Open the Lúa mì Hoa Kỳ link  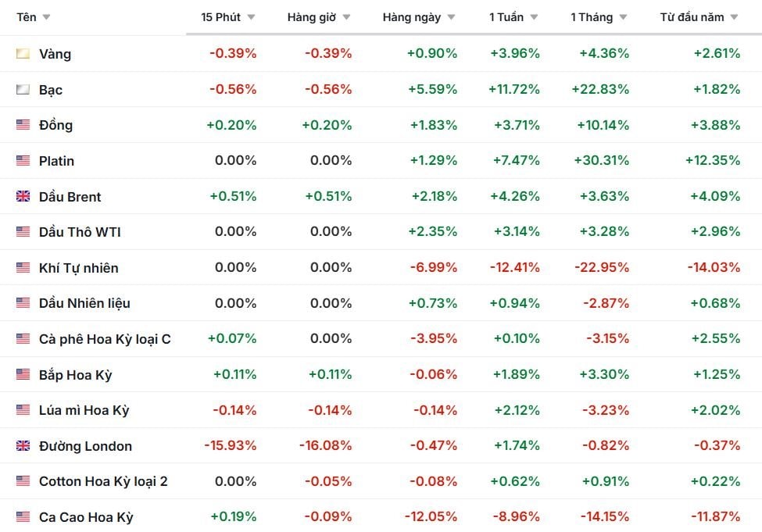(84, 410)
